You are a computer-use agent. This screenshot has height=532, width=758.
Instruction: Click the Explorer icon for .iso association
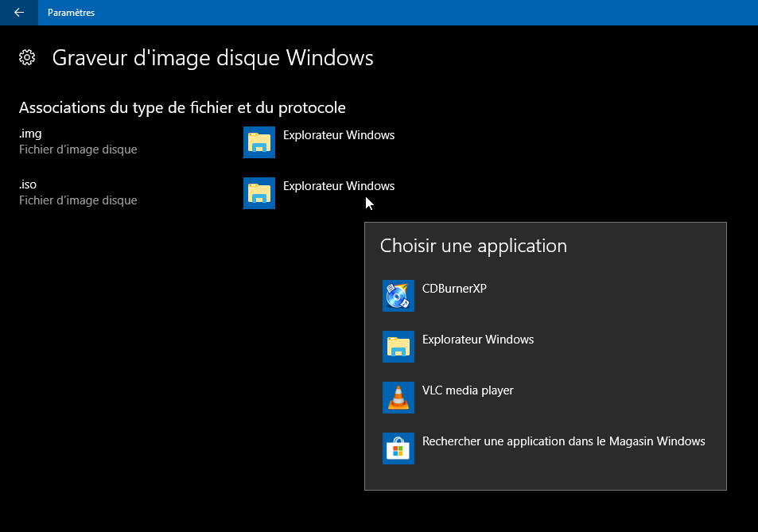tap(259, 193)
